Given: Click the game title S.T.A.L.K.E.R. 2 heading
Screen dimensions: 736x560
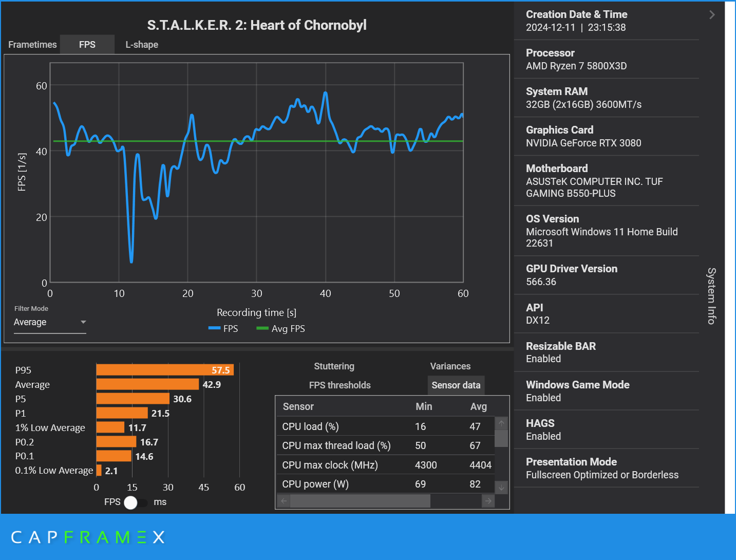Looking at the screenshot, I should point(257,25).
